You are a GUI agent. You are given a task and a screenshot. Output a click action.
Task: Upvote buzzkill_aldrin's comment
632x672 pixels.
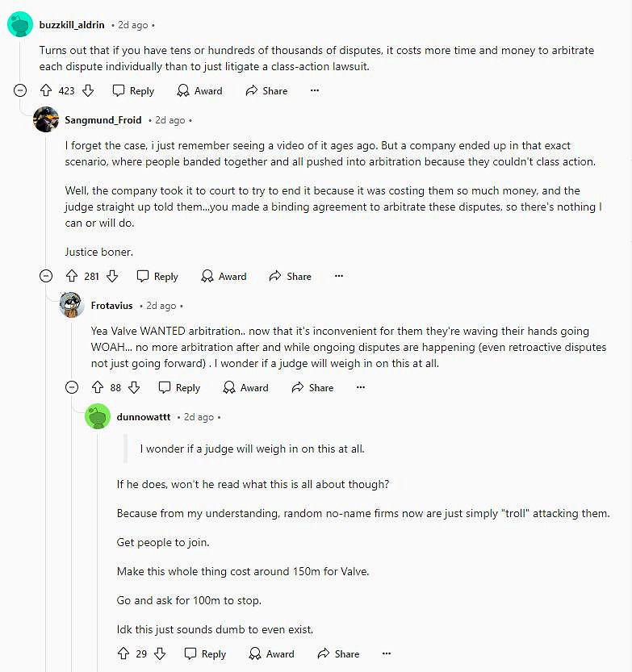46,91
